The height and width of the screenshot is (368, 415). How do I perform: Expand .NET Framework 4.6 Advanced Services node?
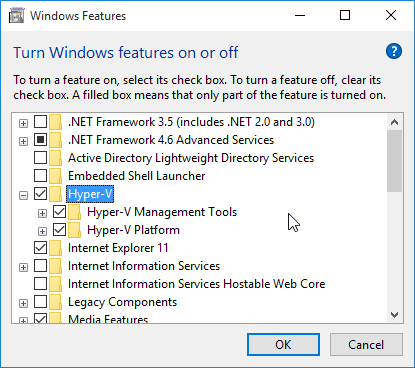pyautogui.click(x=23, y=142)
